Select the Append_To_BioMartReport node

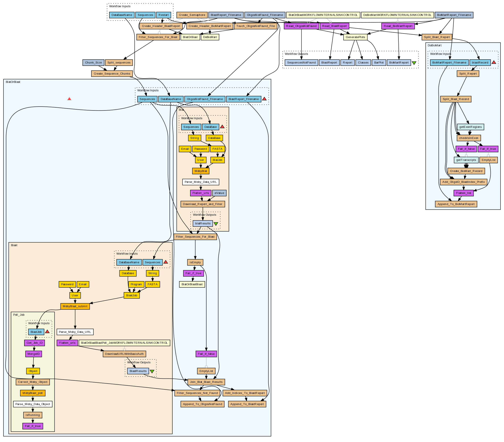[456, 204]
